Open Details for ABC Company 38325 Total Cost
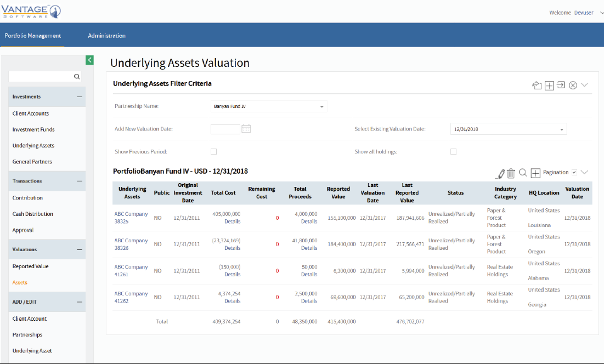604x364 pixels. (232, 221)
